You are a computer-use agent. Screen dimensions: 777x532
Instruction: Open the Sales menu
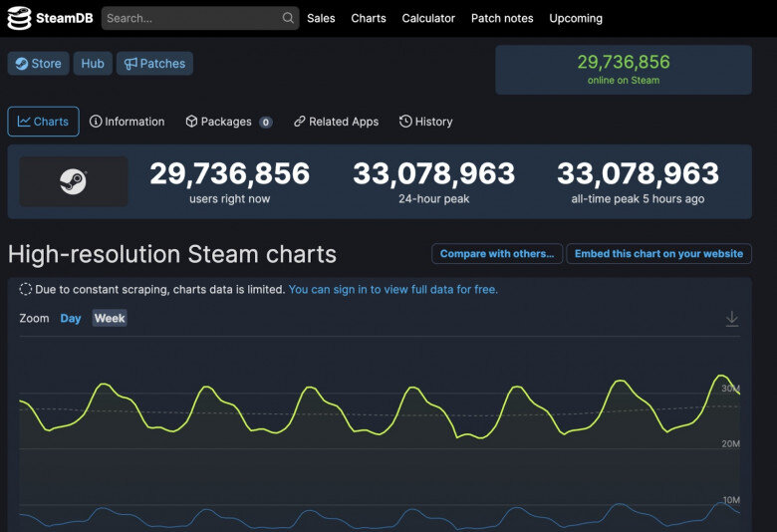pos(321,18)
